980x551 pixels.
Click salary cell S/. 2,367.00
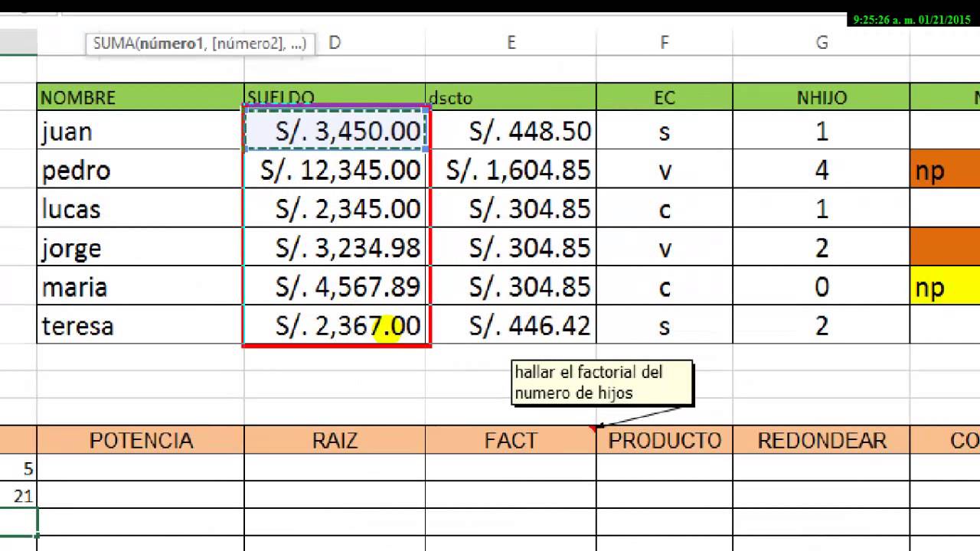pos(335,326)
